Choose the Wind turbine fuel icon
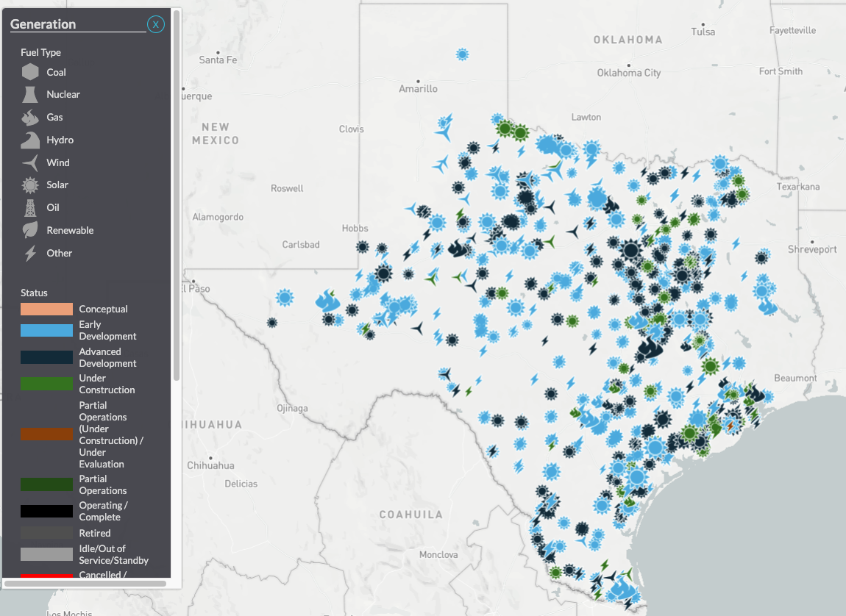 [31, 162]
